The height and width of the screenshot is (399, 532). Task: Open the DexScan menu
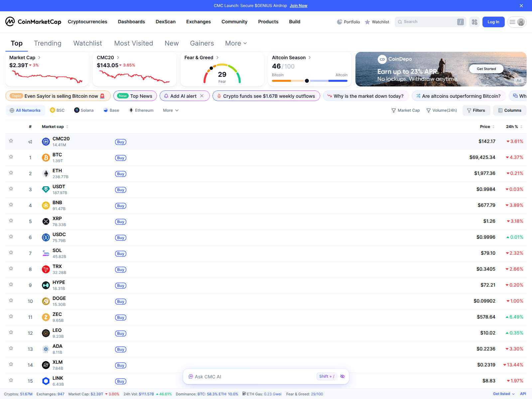coord(166,22)
